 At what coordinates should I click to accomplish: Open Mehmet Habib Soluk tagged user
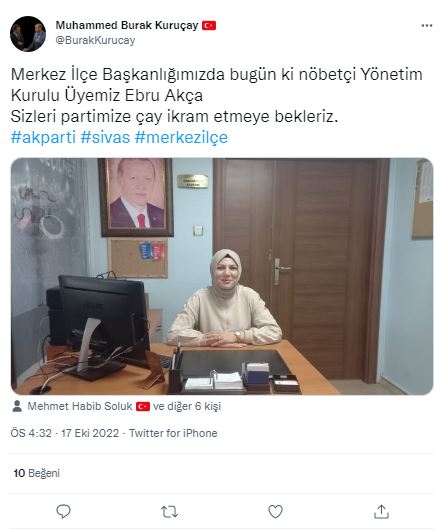tap(80, 406)
